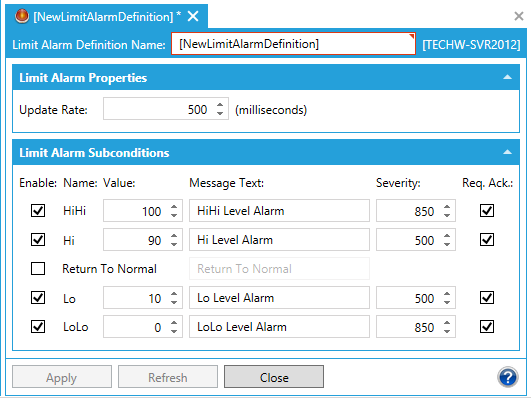
Task: Increase Lo severity with up arrow
Action: click(447, 294)
